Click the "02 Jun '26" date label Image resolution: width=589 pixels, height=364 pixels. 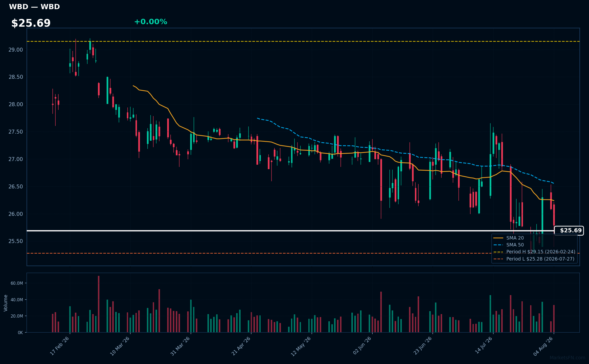pos(362,346)
